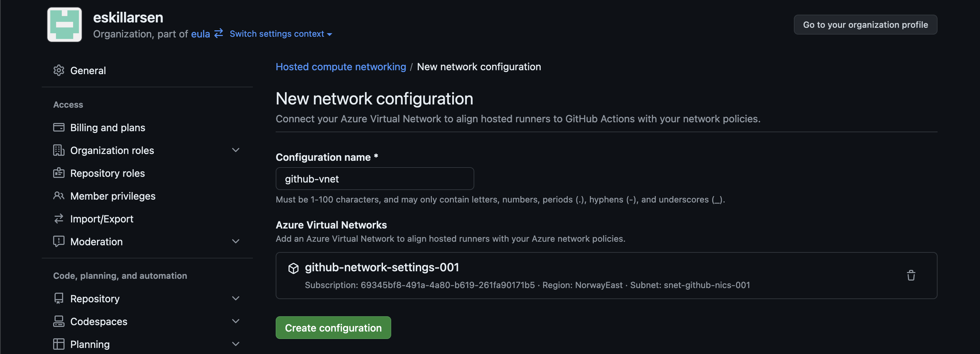Viewport: 980px width, 354px height.
Task: Click Go to your organization profile button
Action: (865, 25)
